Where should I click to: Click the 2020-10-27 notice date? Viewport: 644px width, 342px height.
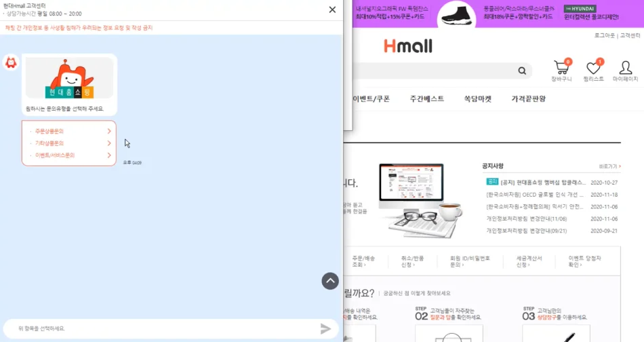tap(604, 183)
